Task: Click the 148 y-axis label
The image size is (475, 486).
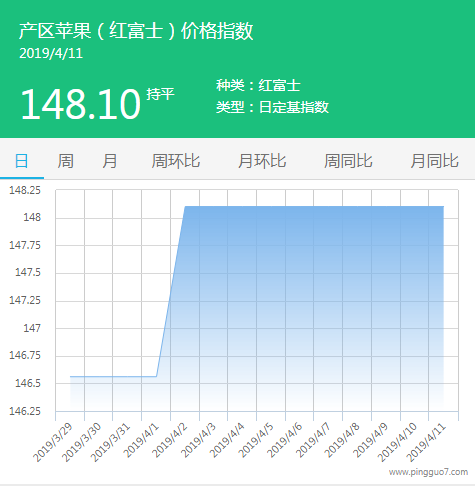Action: pyautogui.click(x=32, y=217)
